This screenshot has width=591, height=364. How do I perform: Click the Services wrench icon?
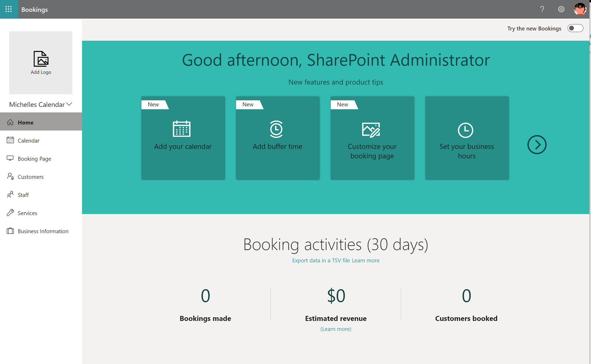pyautogui.click(x=10, y=212)
